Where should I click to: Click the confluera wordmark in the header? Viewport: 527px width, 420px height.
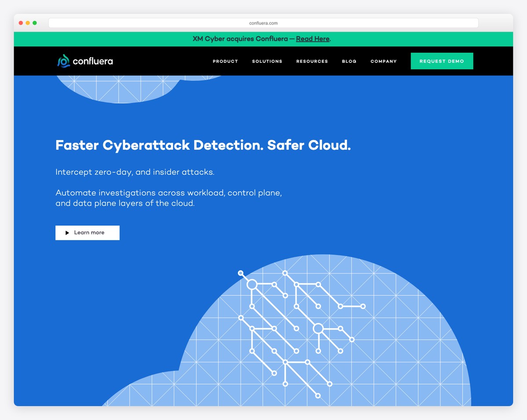(x=93, y=61)
